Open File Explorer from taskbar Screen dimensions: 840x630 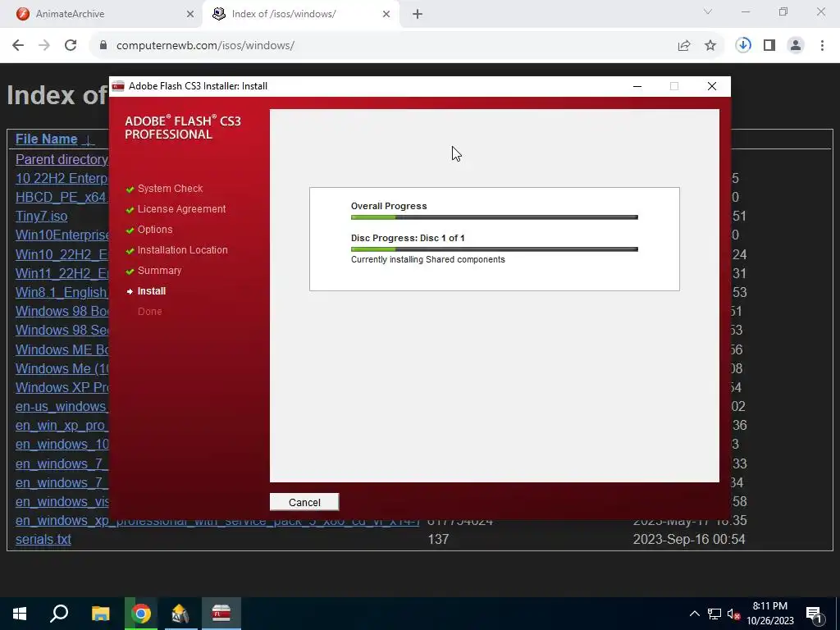click(x=100, y=614)
